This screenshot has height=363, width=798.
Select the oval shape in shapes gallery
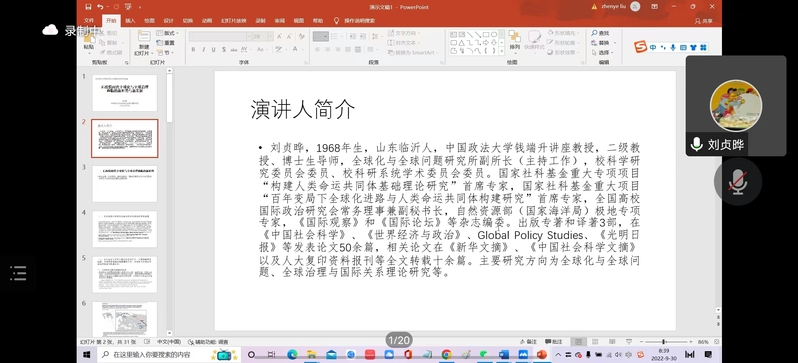tap(494, 35)
